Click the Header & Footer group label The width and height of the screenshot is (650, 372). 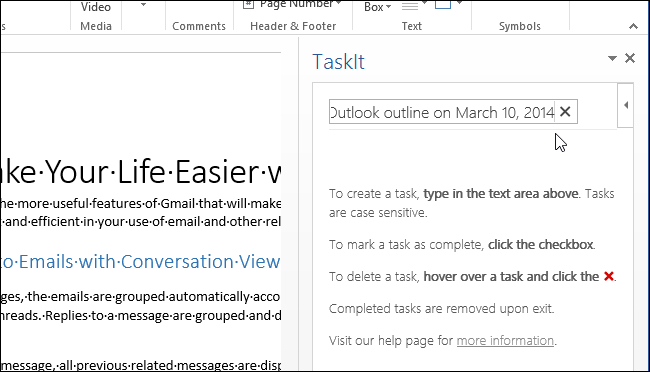point(293,26)
